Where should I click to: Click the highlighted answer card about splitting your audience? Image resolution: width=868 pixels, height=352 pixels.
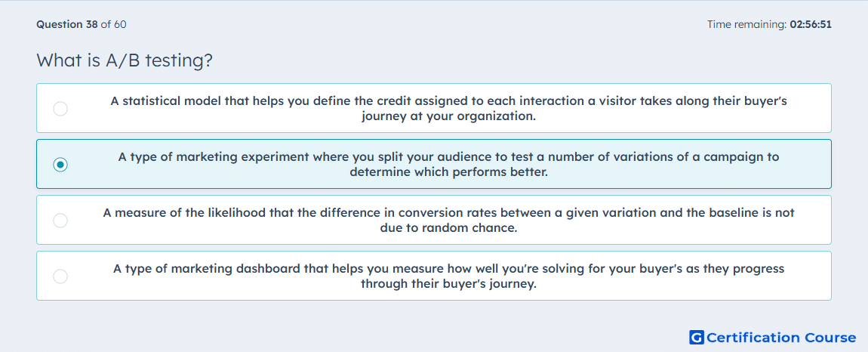tap(434, 164)
